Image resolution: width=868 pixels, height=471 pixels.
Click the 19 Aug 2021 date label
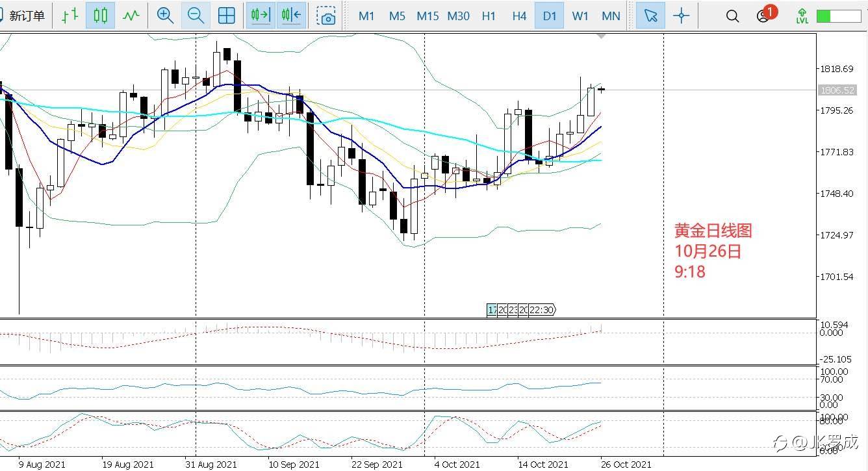pos(127,465)
